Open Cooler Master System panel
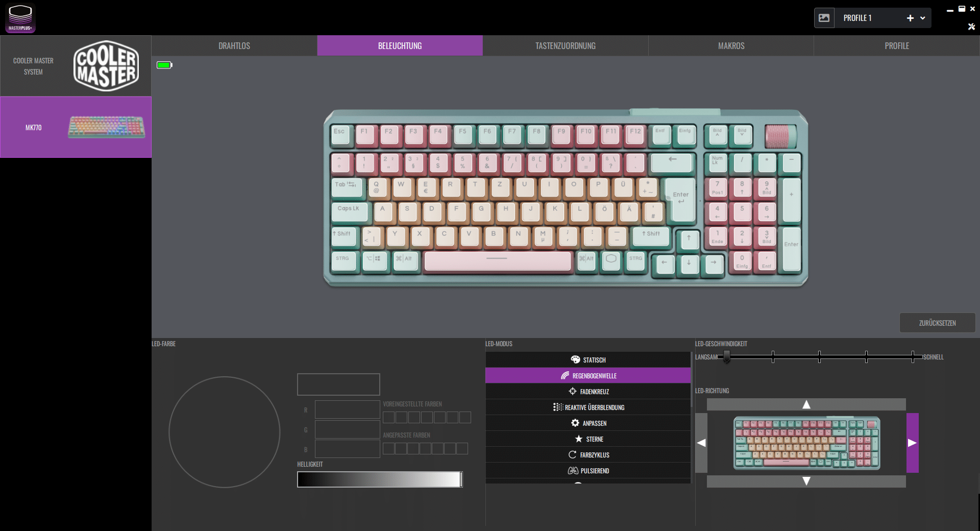 [x=76, y=66]
